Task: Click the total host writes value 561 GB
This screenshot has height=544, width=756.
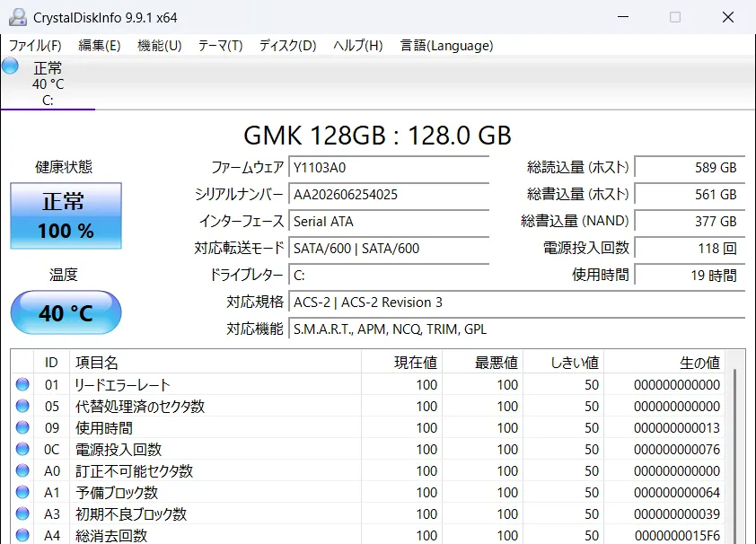Action: [x=690, y=195]
